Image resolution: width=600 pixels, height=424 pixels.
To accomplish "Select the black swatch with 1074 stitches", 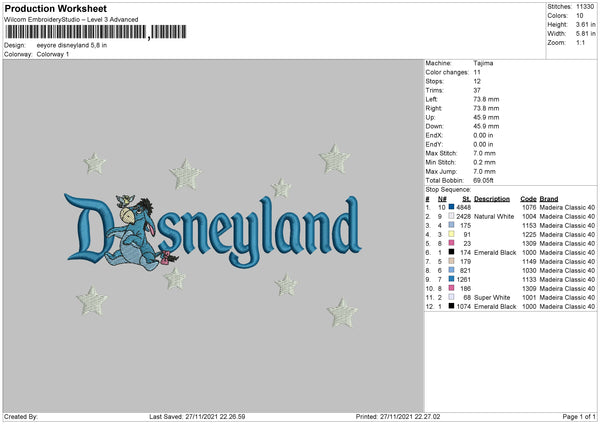I will [451, 306].
